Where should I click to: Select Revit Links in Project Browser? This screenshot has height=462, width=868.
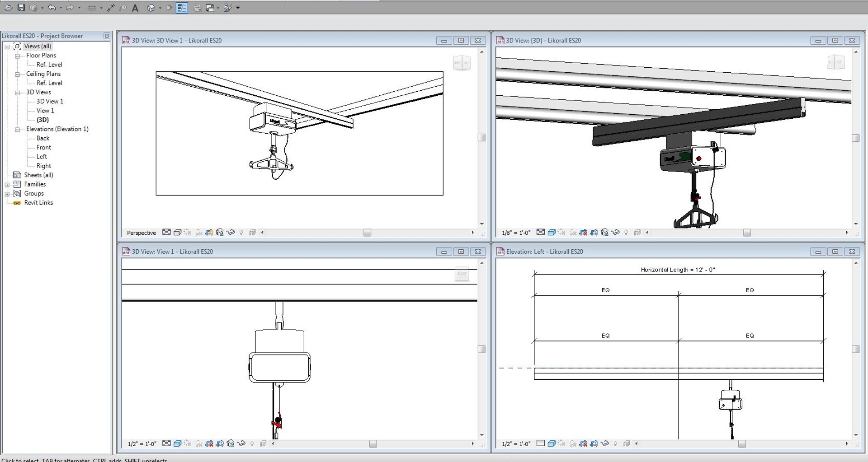(38, 202)
